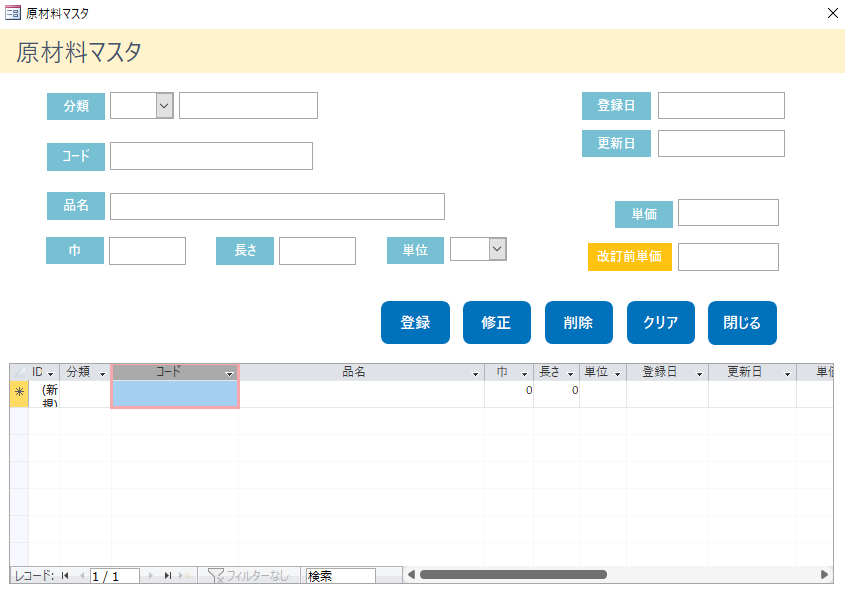
Task: Jump to last record arrow
Action: tap(167, 576)
